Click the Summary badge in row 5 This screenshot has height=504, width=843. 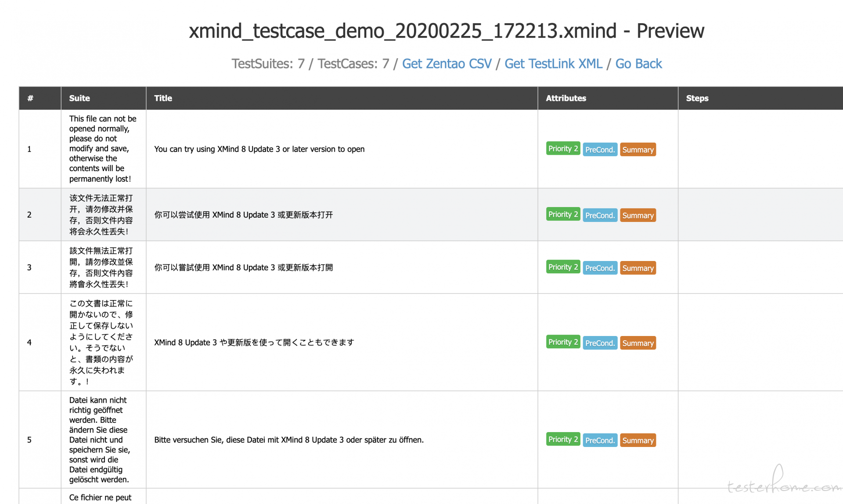click(x=638, y=440)
